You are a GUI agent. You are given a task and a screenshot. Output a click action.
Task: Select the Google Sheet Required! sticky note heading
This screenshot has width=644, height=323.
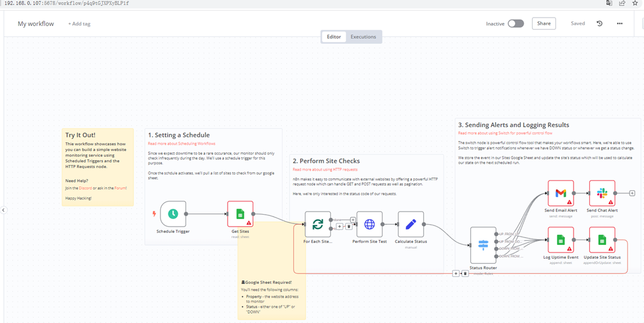click(x=267, y=282)
